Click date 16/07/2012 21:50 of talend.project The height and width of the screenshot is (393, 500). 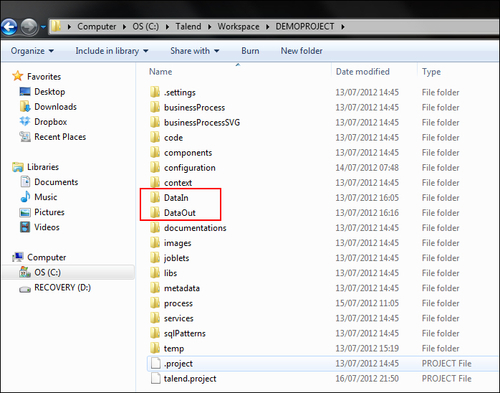367,378
